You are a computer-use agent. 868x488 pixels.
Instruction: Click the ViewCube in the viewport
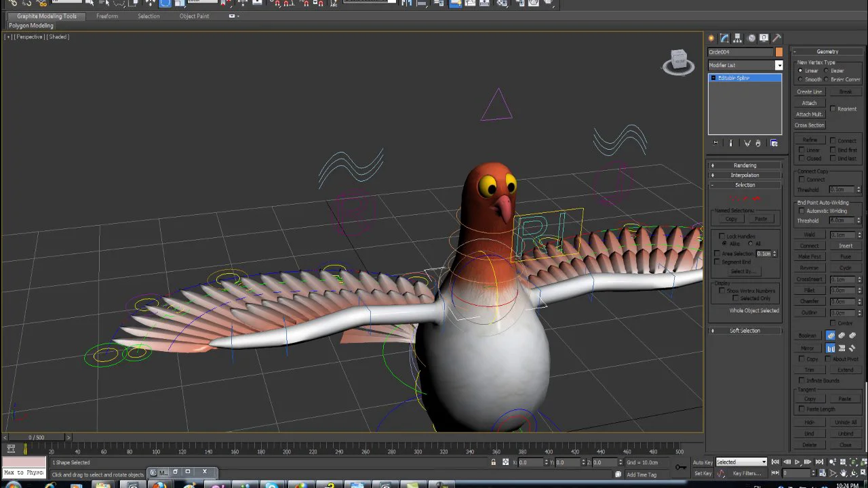tap(679, 62)
